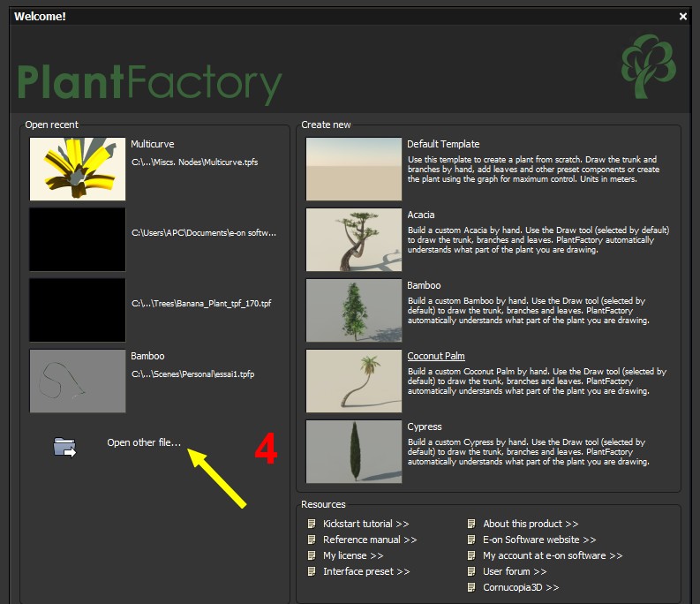Click the essai1.tpfp path text

tap(192, 374)
